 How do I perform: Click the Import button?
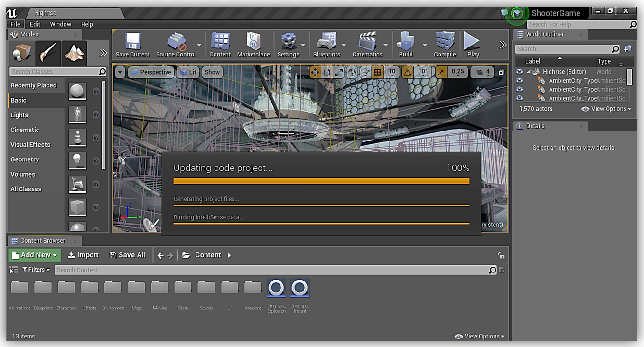click(83, 255)
